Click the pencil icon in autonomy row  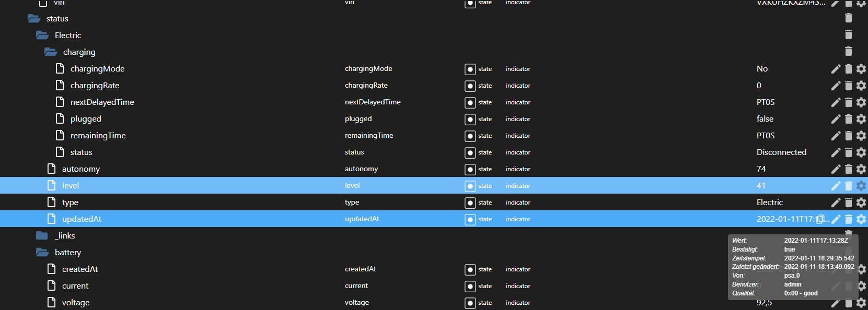836,169
